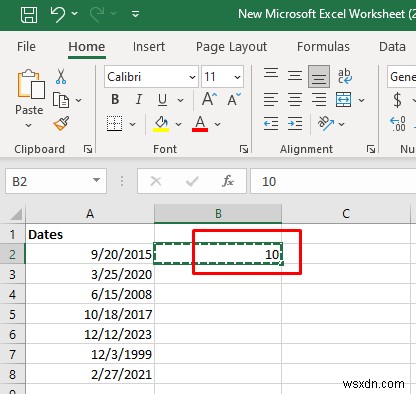Open the Page Layout tab

click(x=231, y=47)
